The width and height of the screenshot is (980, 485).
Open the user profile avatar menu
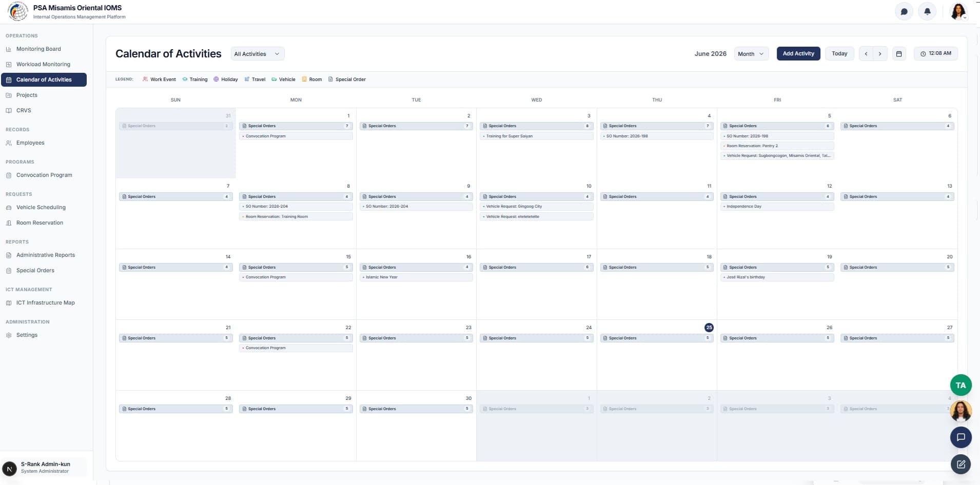click(958, 11)
